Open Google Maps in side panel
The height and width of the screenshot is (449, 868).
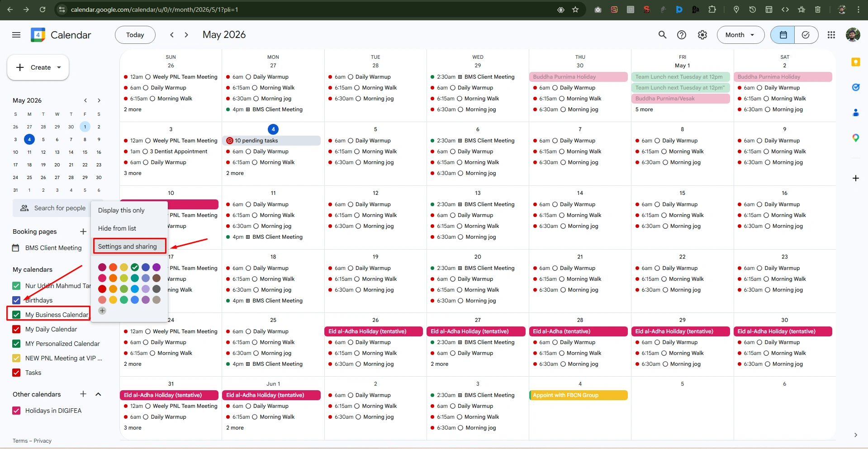coord(855,138)
